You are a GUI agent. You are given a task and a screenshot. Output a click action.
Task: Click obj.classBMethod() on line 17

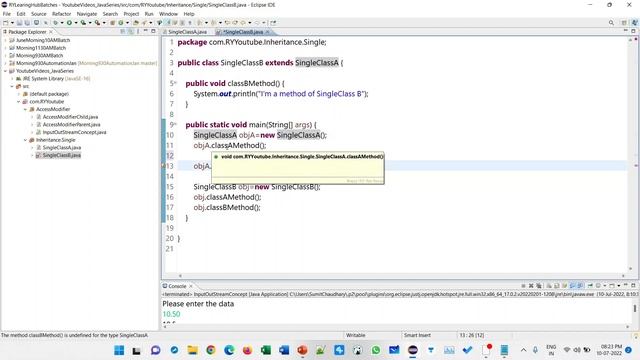pyautogui.click(x=227, y=208)
